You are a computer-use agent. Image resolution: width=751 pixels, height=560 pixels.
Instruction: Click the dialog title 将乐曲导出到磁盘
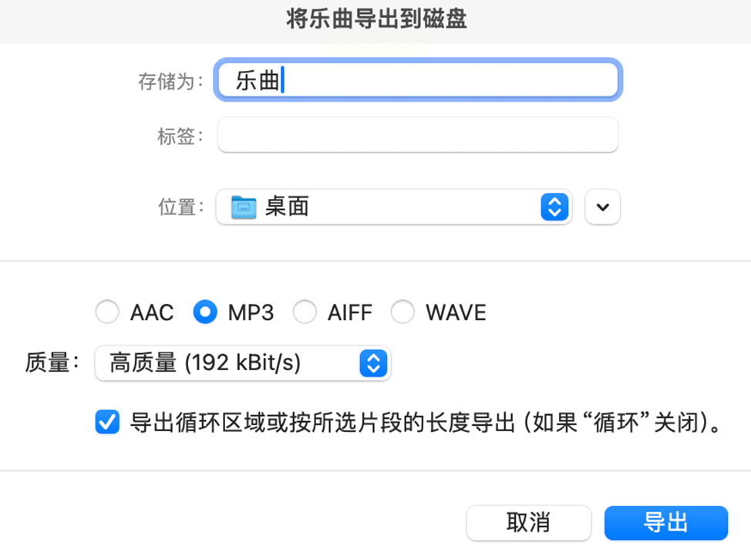coord(376,19)
